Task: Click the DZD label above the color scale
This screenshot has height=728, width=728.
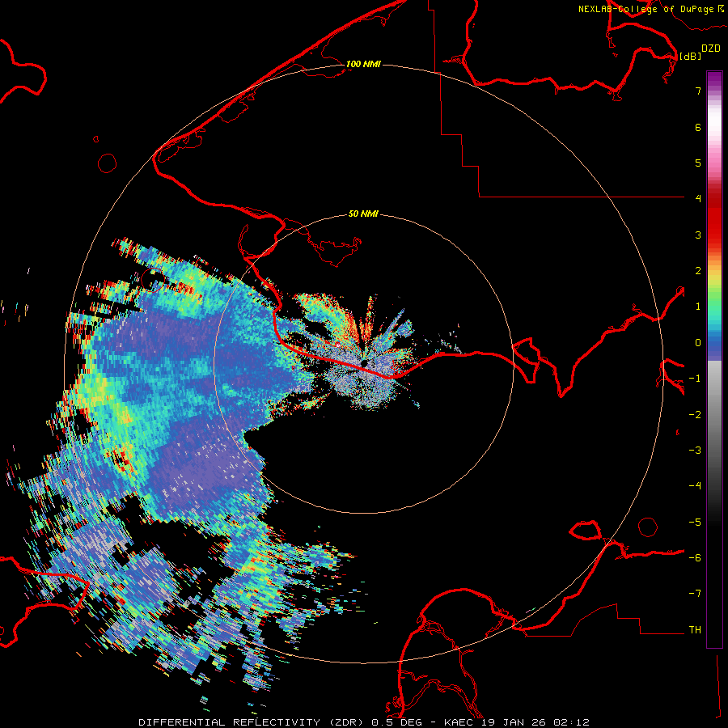Action: [x=711, y=49]
